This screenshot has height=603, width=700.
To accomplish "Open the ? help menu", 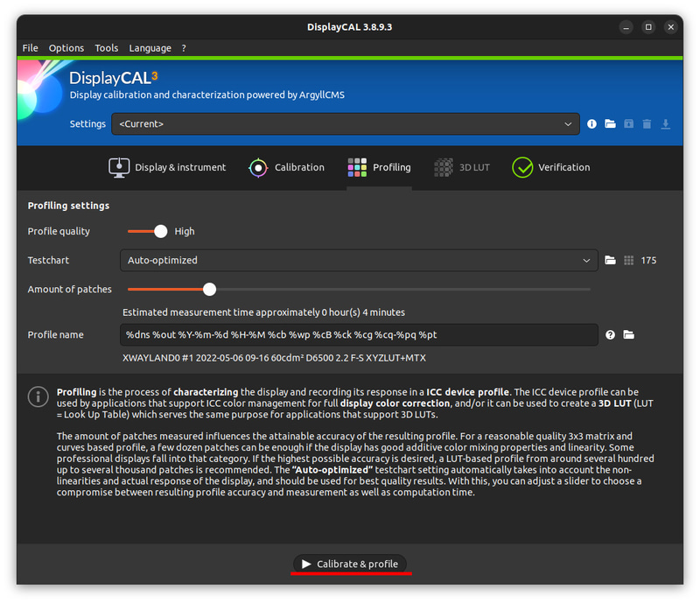I will tap(184, 48).
